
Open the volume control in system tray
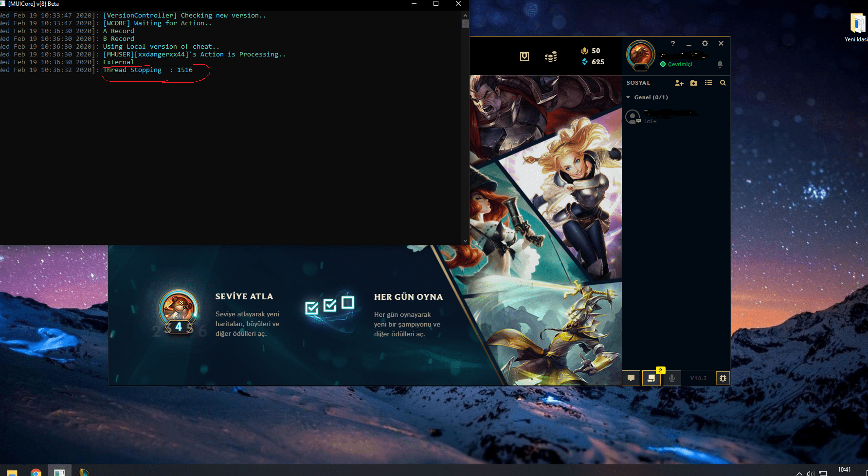tap(810, 473)
